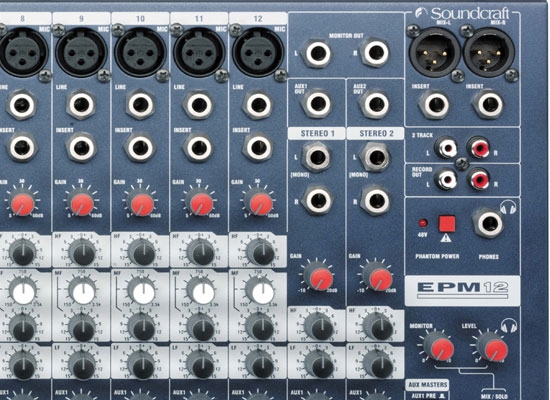The height and width of the screenshot is (400, 550).
Task: Click the channel 12 INSERT jack
Action: click(258, 147)
